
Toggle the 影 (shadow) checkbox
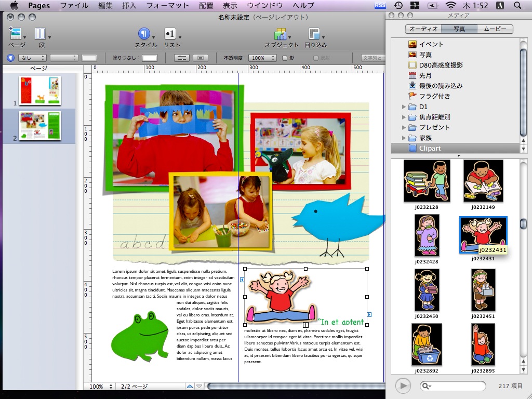tap(285, 58)
